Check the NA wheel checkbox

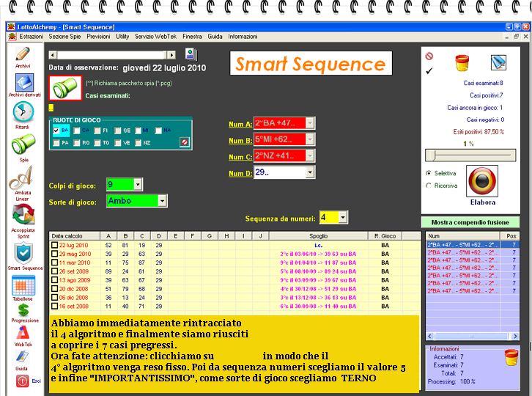[x=158, y=131]
